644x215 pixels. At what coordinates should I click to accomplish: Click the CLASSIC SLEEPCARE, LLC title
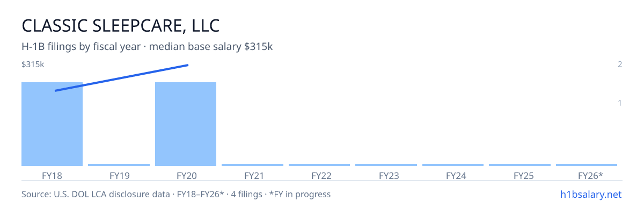(121, 26)
